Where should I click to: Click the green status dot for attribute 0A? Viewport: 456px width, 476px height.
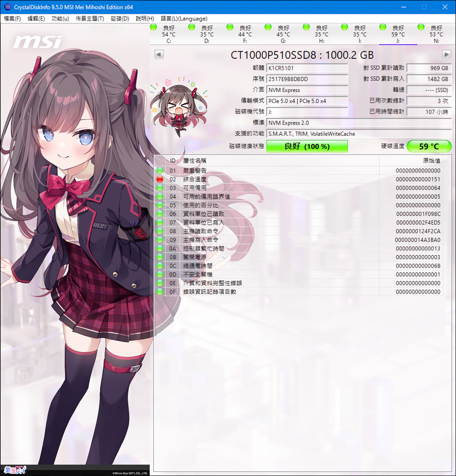pyautogui.click(x=160, y=248)
